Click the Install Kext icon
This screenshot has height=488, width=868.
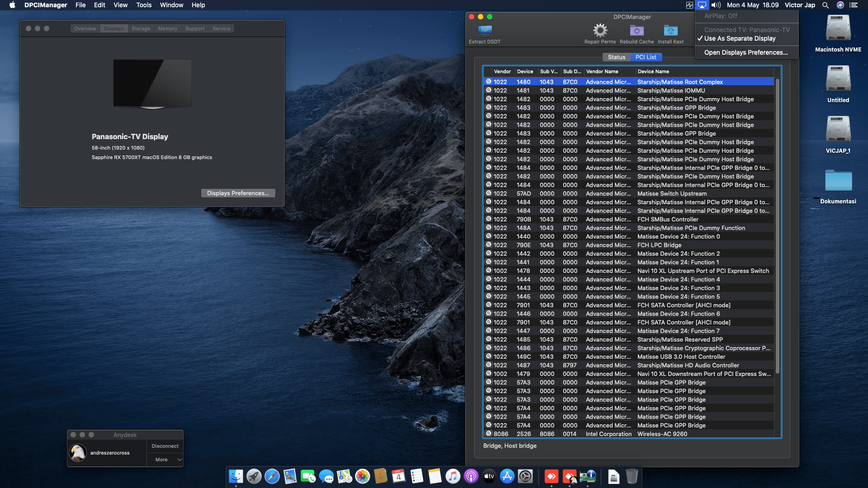coord(670,31)
